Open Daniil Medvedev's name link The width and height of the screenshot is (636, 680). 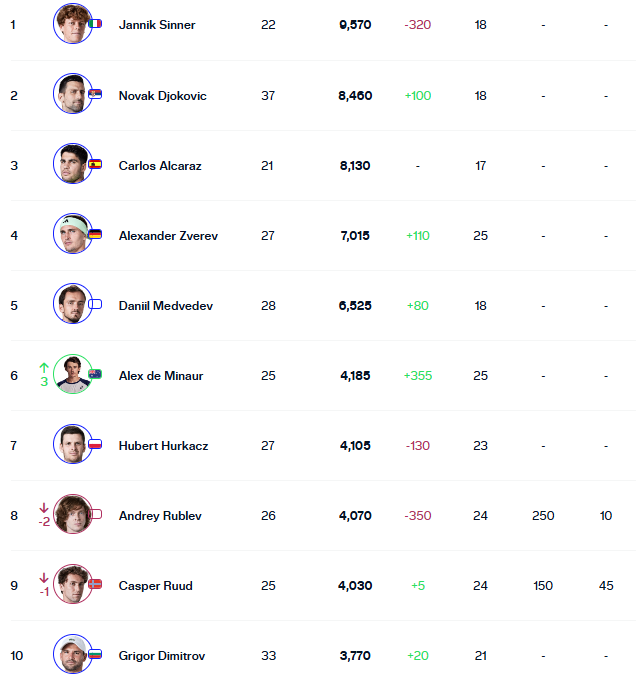coord(166,306)
